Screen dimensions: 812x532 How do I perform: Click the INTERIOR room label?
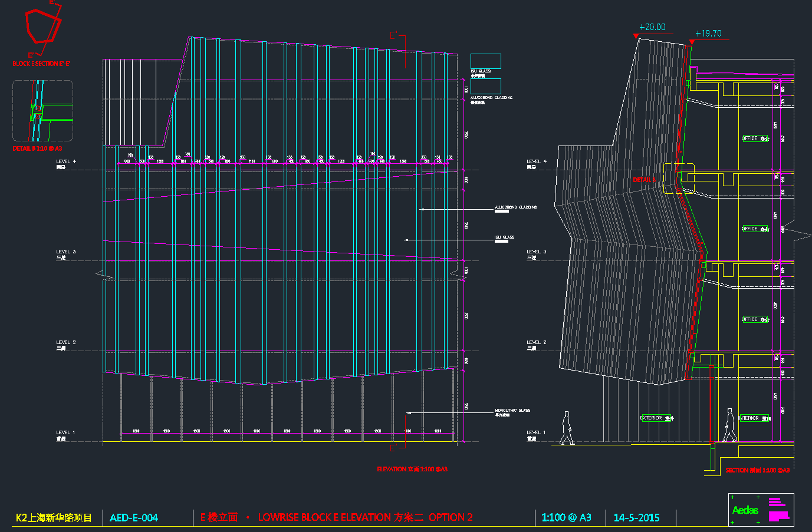tap(755, 418)
